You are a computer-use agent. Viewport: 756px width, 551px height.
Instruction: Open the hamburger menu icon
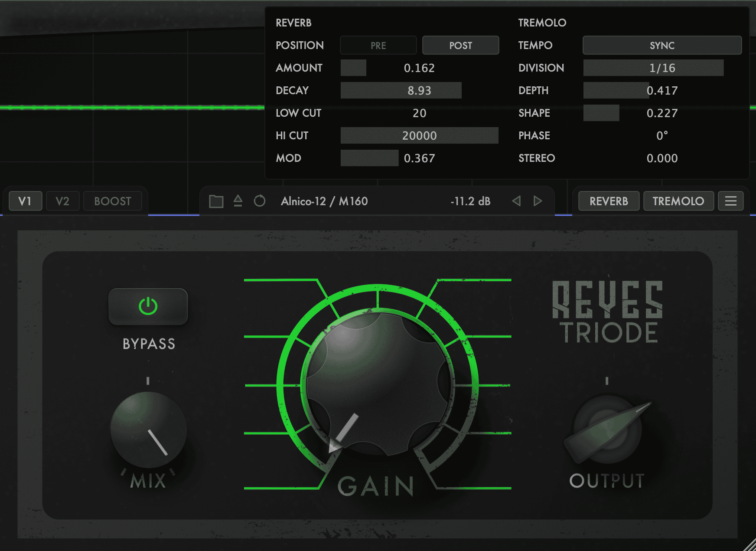point(731,201)
